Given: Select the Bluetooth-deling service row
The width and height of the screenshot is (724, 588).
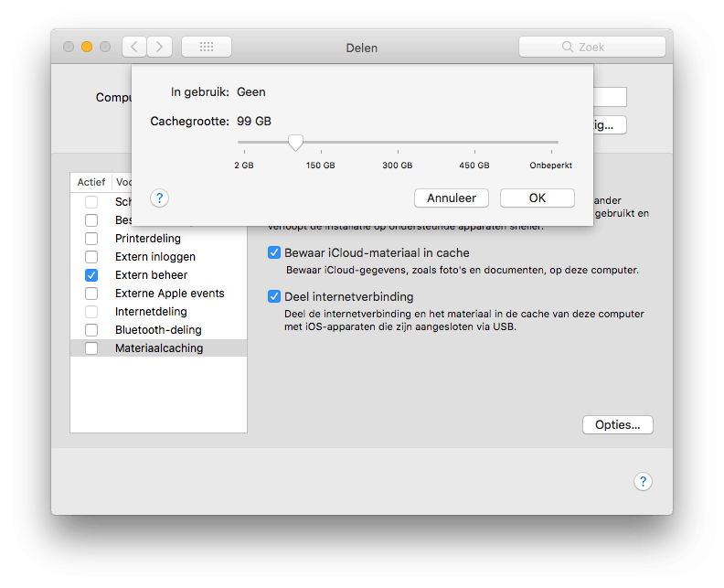Looking at the screenshot, I should 158,330.
